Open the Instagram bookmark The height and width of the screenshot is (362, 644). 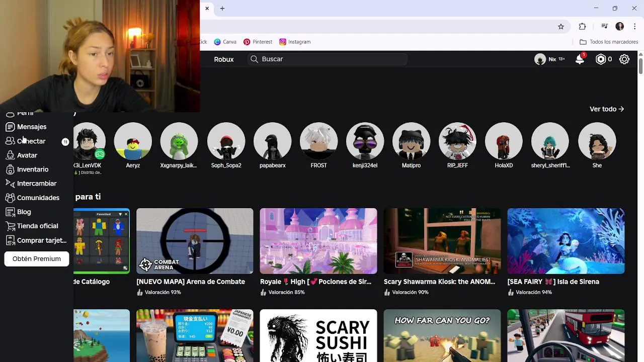pyautogui.click(x=295, y=42)
